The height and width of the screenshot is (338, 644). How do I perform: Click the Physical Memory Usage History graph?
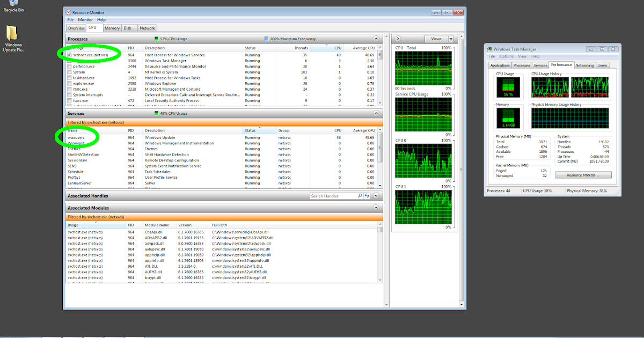[x=570, y=115]
